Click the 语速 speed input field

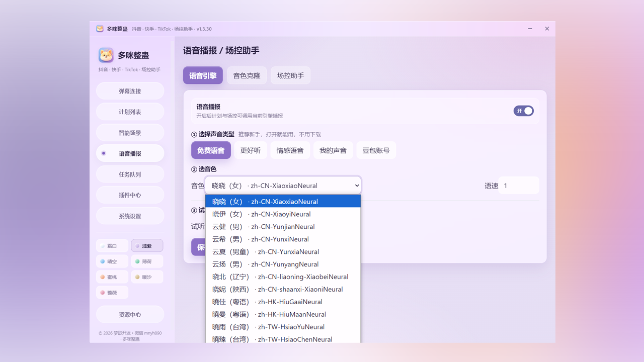(519, 186)
